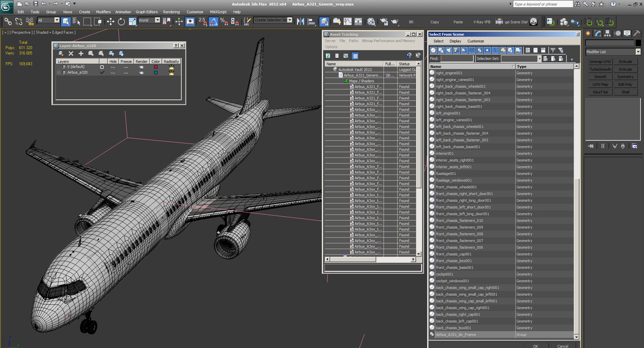Toggle current layer checkbox for 0 (default)

[x=102, y=67]
